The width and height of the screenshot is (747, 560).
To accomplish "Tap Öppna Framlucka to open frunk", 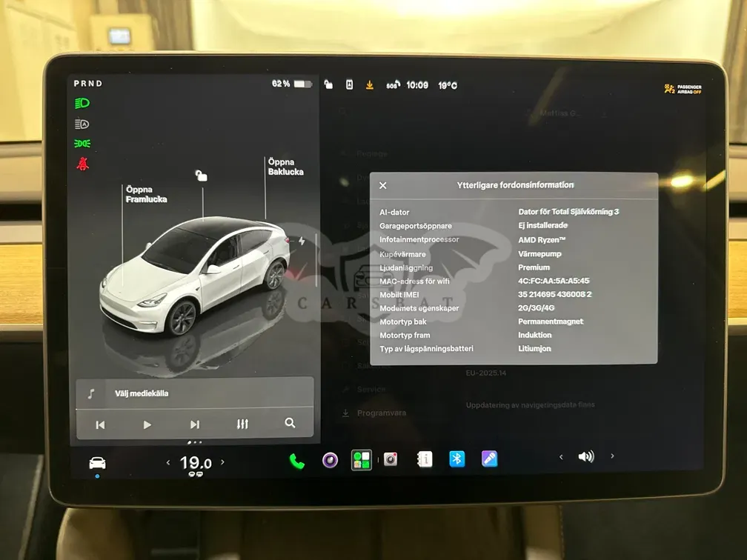I will pos(146,194).
